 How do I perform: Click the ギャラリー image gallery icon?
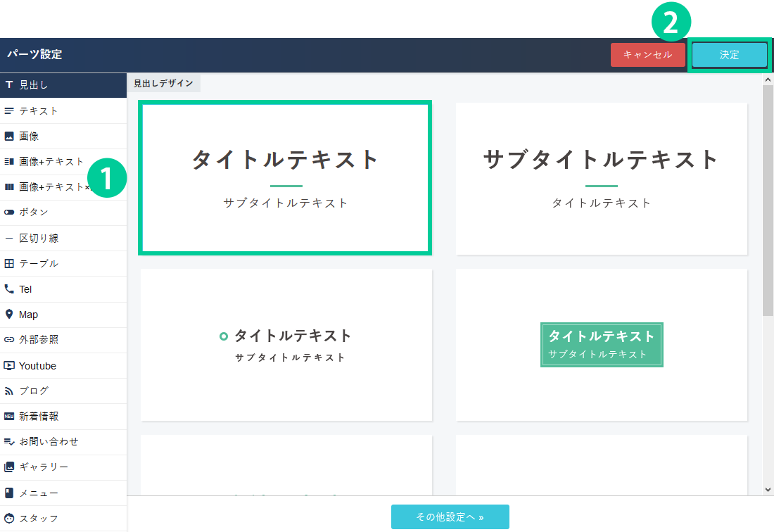pos(9,467)
